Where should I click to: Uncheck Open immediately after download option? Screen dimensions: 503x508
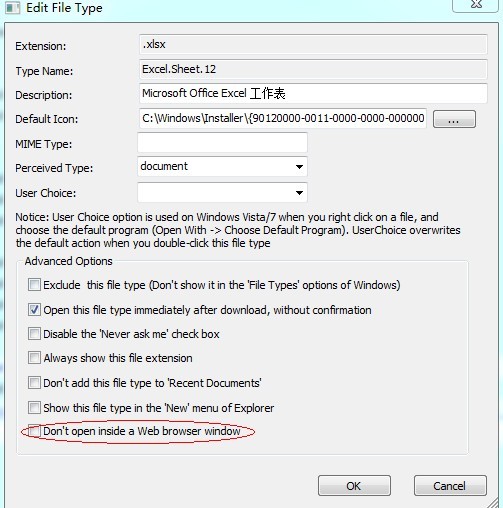34,310
